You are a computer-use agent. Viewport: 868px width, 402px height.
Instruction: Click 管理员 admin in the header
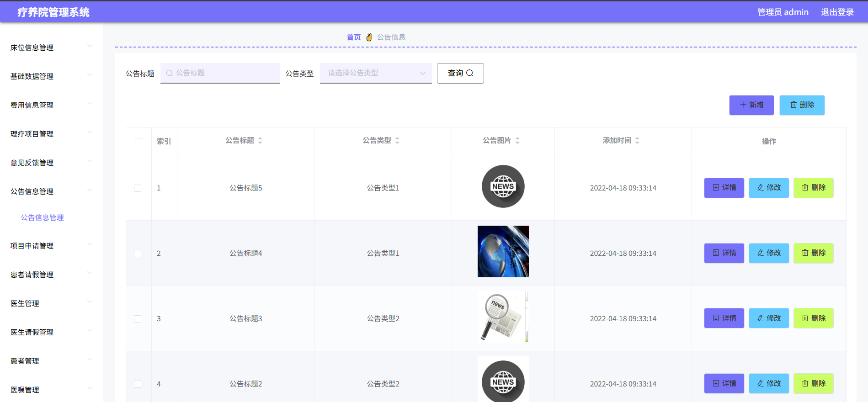(x=783, y=12)
